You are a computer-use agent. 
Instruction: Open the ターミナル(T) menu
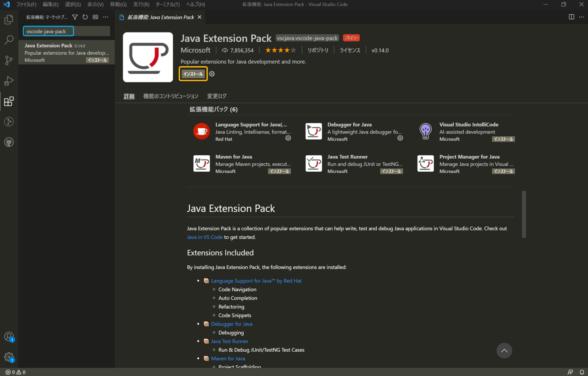[x=167, y=4]
